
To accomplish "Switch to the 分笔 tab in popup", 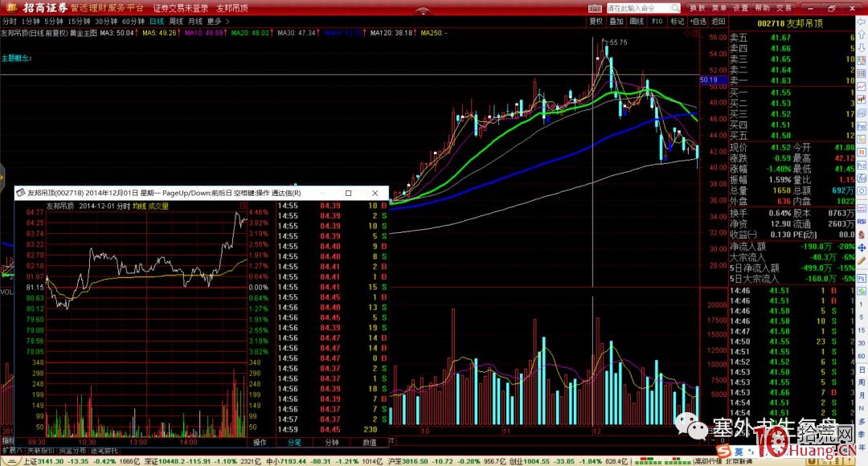I will [294, 442].
